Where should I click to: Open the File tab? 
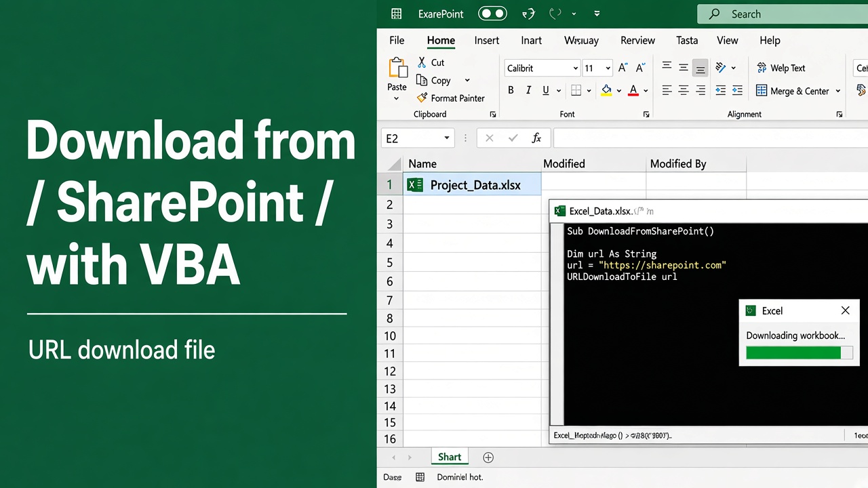(397, 41)
